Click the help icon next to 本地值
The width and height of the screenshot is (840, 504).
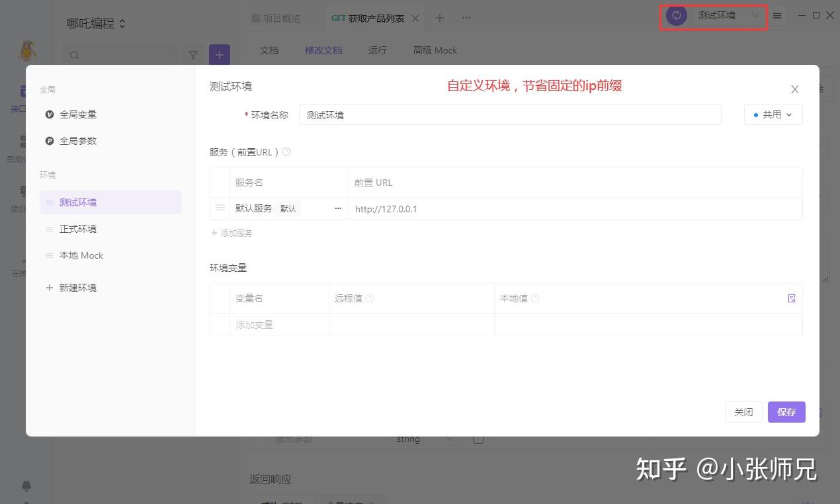535,298
